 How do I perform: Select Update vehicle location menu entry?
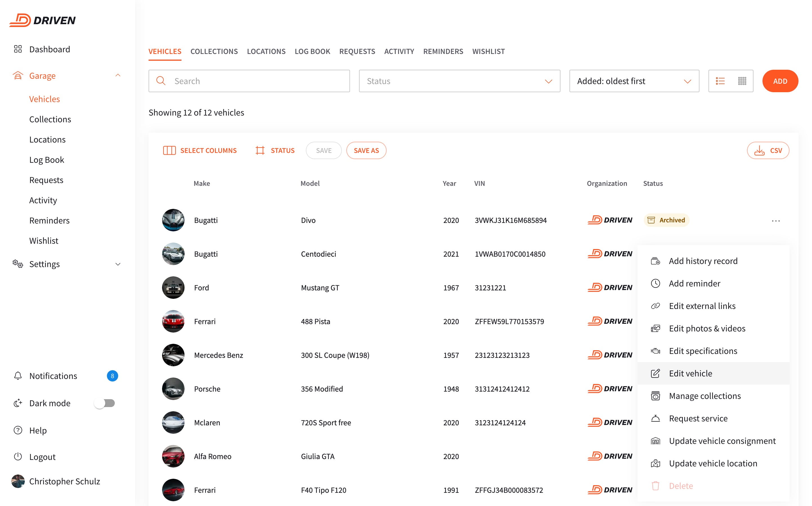coord(713,463)
